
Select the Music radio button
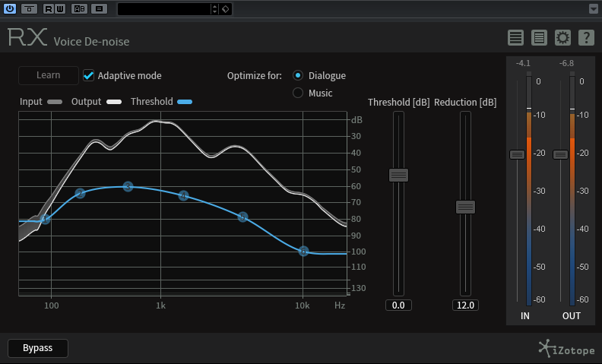[x=298, y=93]
